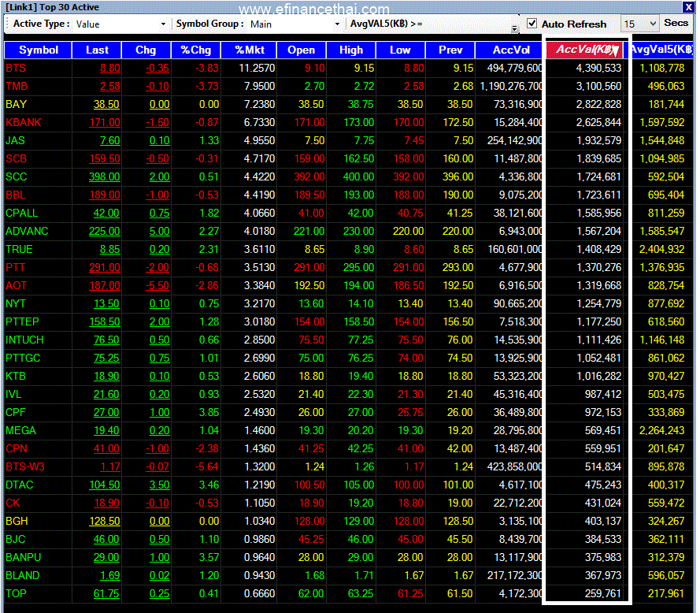The height and width of the screenshot is (613, 700).
Task: Click ADVANC last price 225.00
Action: click(x=105, y=231)
